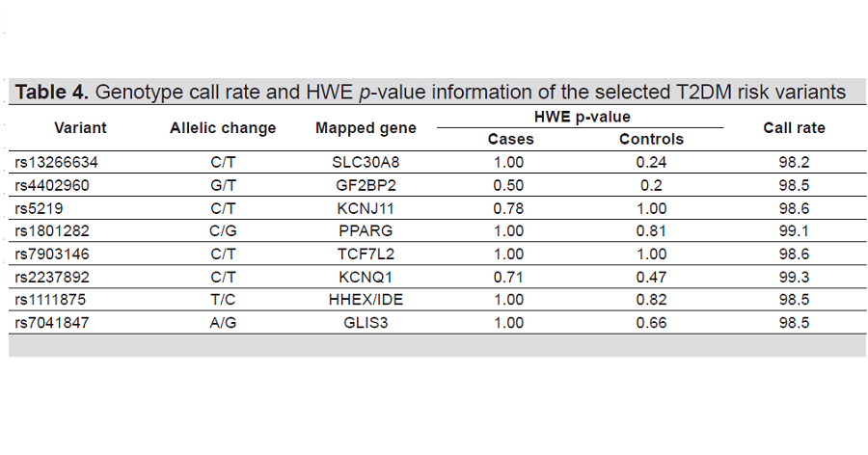Select the Mapped gene column header
The image size is (868, 455).
[x=366, y=128]
